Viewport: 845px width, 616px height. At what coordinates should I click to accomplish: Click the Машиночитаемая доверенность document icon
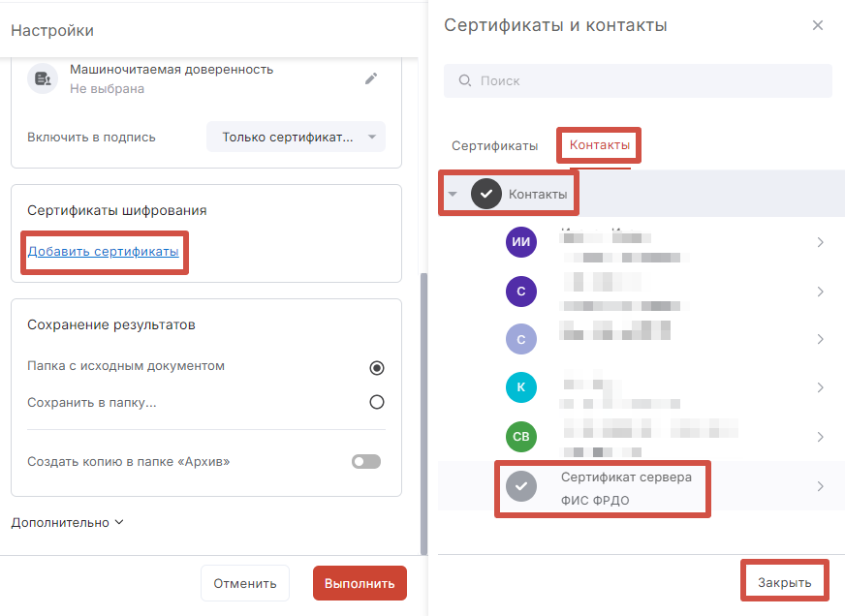[43, 78]
